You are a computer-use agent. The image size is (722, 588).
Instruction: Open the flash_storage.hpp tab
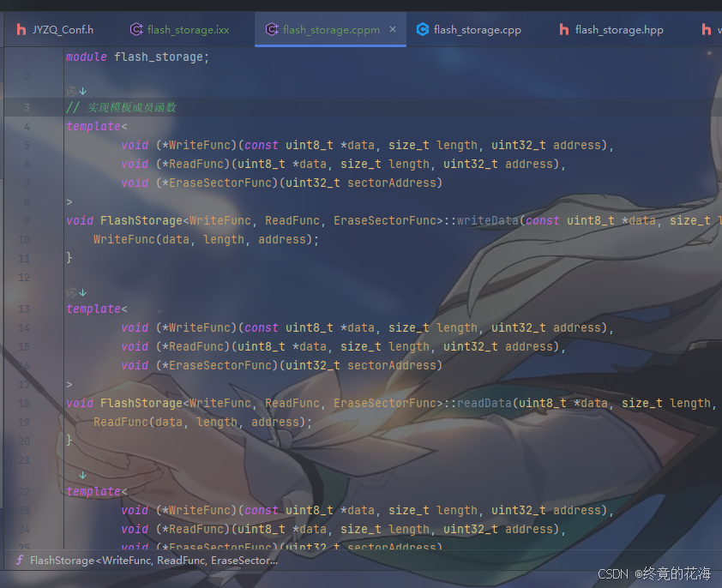point(611,30)
